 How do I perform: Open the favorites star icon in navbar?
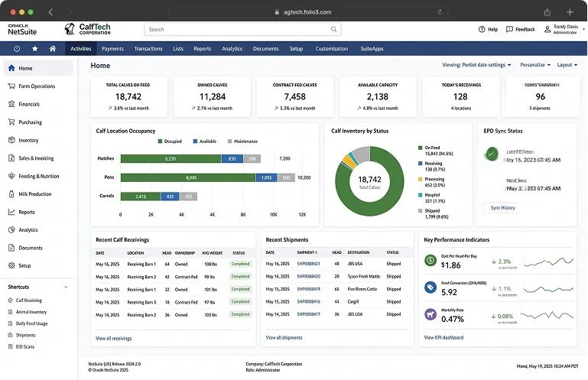click(x=35, y=49)
